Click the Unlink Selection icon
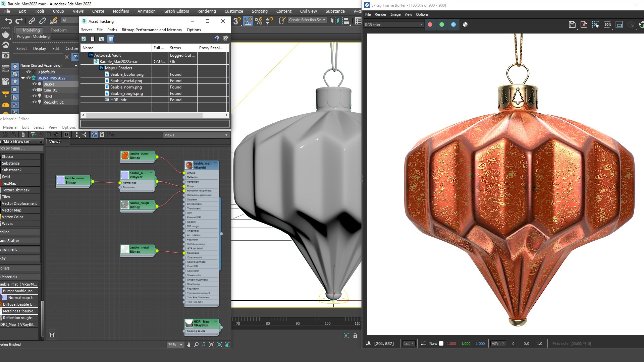This screenshot has width=644, height=362. tap(42, 21)
